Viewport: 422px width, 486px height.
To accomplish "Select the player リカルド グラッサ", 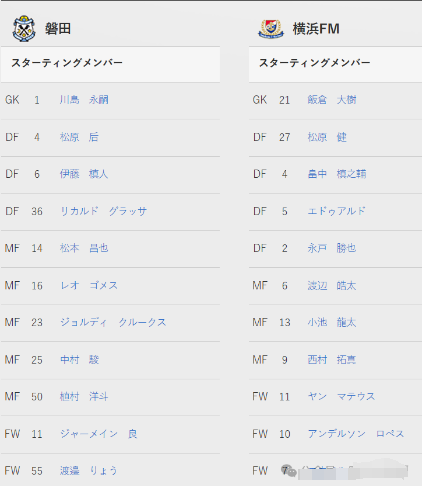I will click(103, 211).
